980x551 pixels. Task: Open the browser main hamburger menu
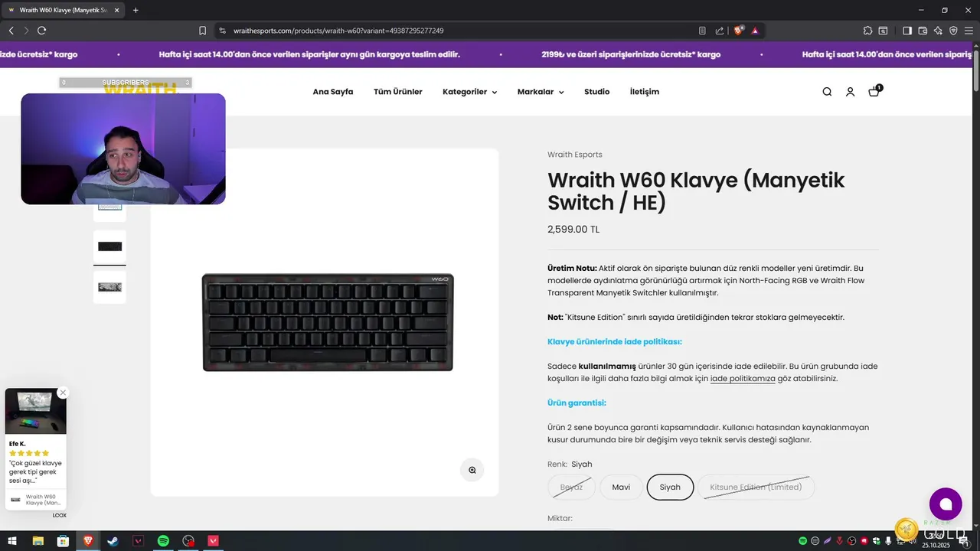[x=969, y=31]
